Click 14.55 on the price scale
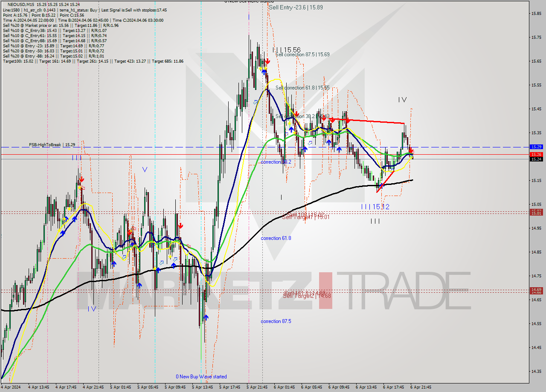 (x=536, y=324)
